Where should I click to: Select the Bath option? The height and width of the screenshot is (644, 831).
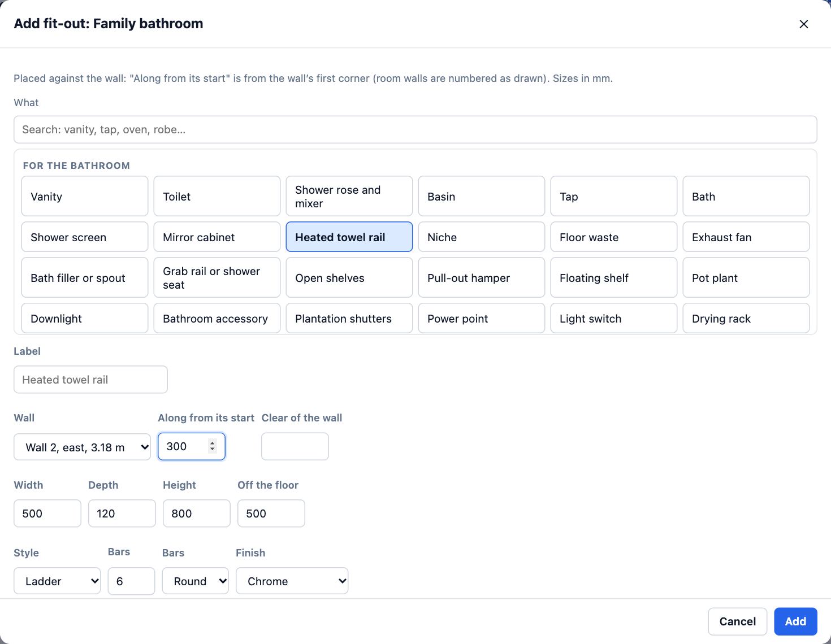pos(746,196)
